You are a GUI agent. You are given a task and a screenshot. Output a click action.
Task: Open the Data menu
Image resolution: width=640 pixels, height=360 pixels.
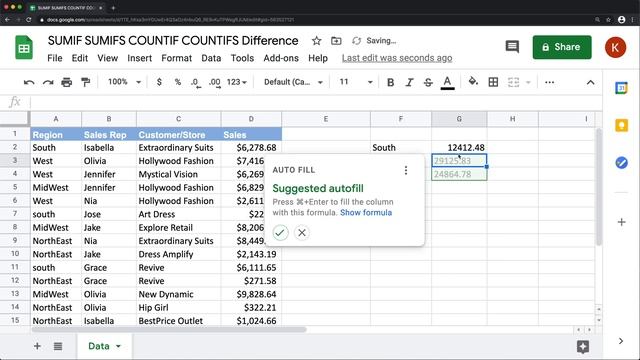point(211,58)
